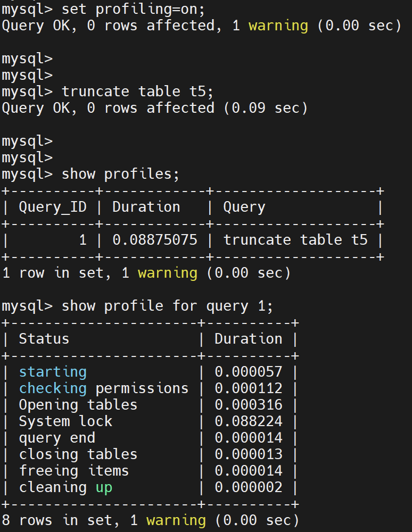
Task: Click the Query column header
Action: click(244, 207)
